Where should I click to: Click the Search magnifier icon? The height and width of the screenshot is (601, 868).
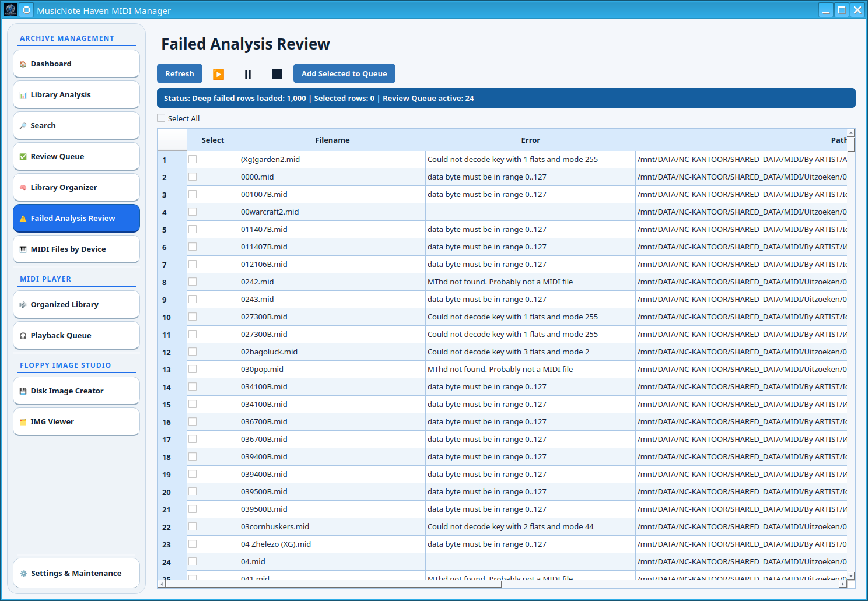click(x=23, y=126)
